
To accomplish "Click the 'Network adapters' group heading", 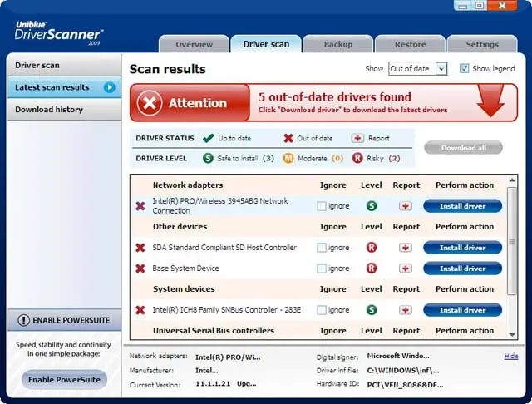I will tap(188, 185).
